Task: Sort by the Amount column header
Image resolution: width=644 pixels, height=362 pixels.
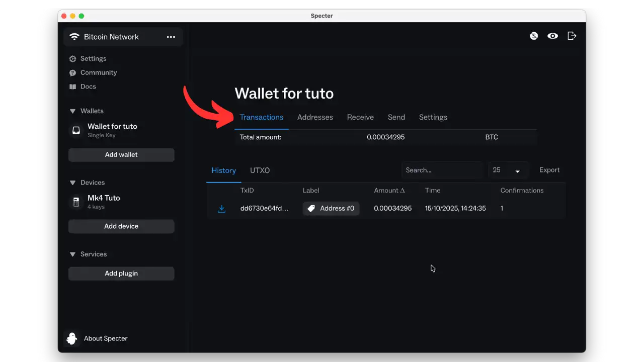Action: click(x=389, y=191)
